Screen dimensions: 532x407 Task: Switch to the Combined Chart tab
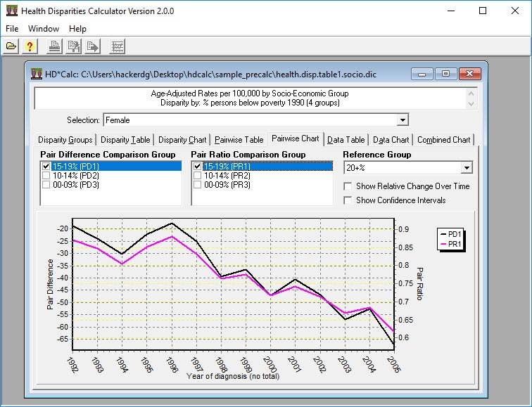[x=443, y=140]
